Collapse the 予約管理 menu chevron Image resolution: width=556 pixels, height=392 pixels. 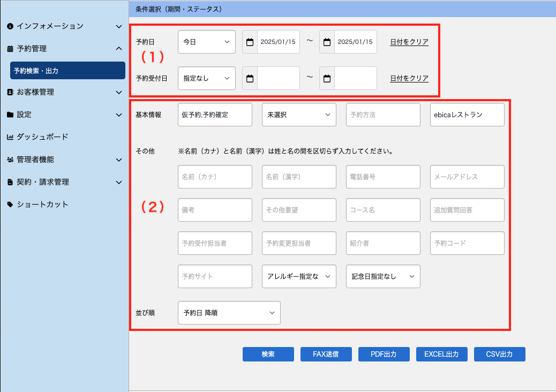119,49
